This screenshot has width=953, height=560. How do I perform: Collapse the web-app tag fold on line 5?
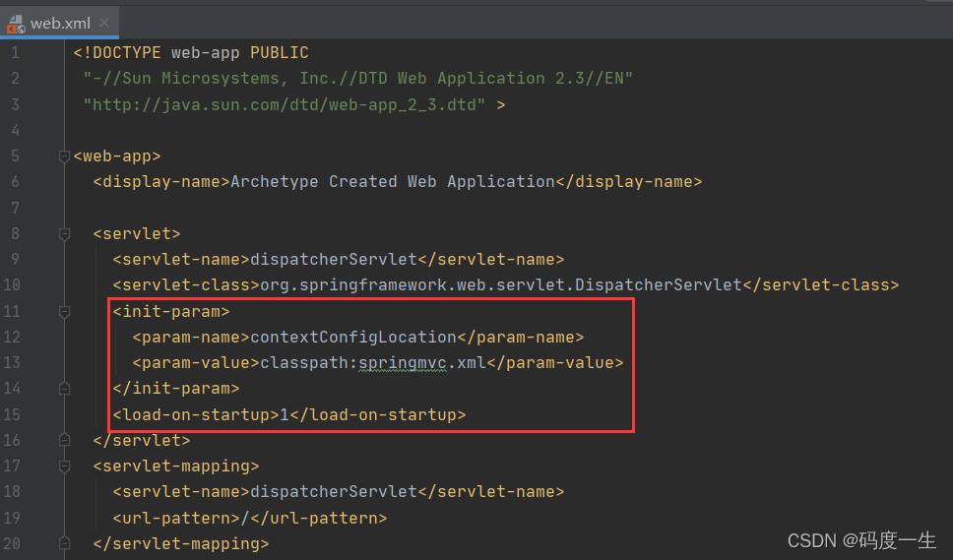click(x=64, y=156)
